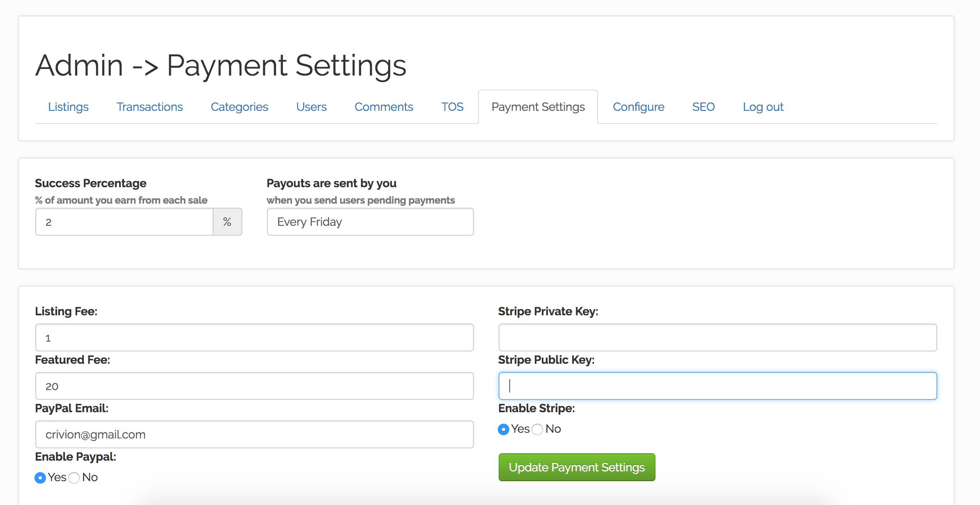Click the Listing Fee input field

click(x=255, y=337)
